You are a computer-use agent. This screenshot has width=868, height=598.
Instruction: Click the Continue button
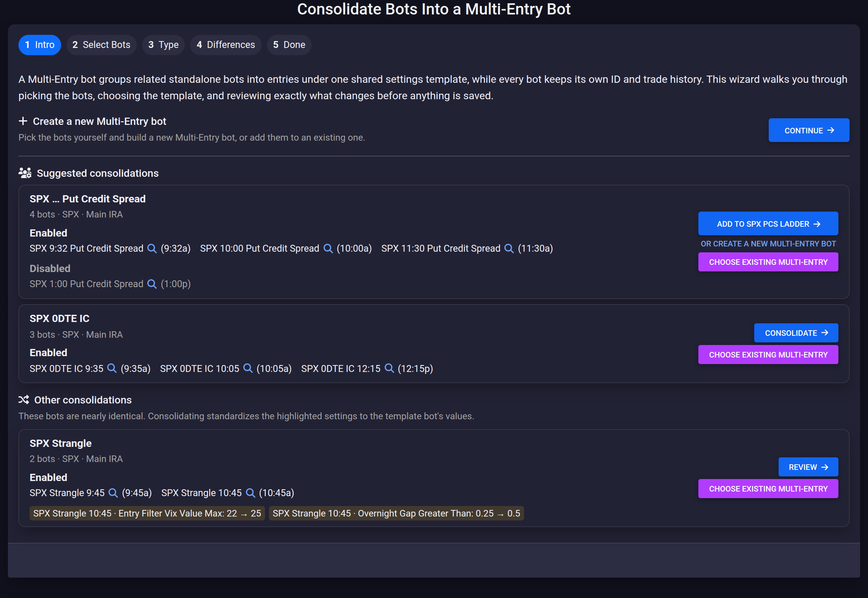pos(809,130)
